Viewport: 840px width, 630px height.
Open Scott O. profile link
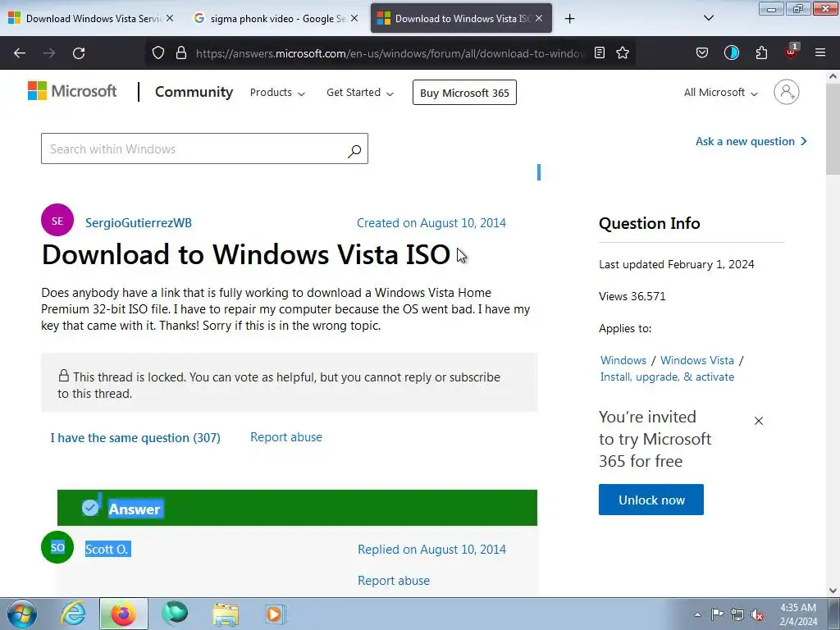click(x=107, y=549)
